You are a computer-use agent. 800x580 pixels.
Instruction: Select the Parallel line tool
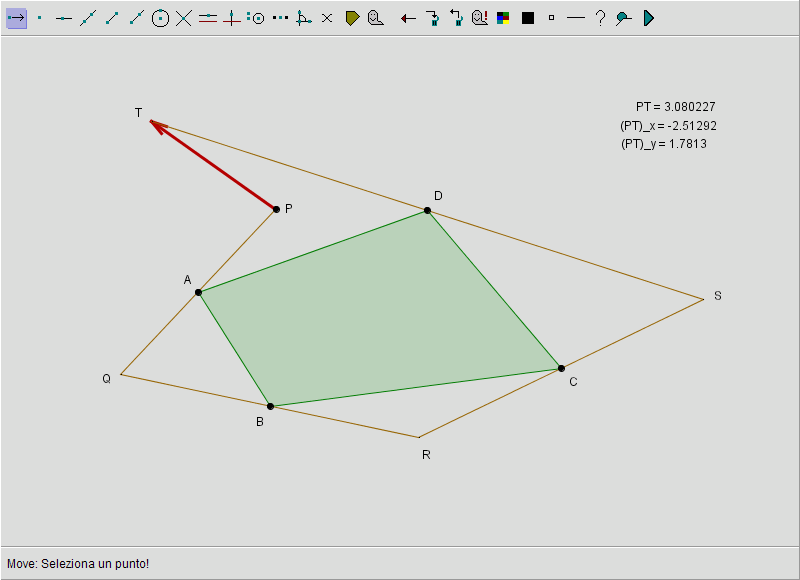pyautogui.click(x=208, y=18)
